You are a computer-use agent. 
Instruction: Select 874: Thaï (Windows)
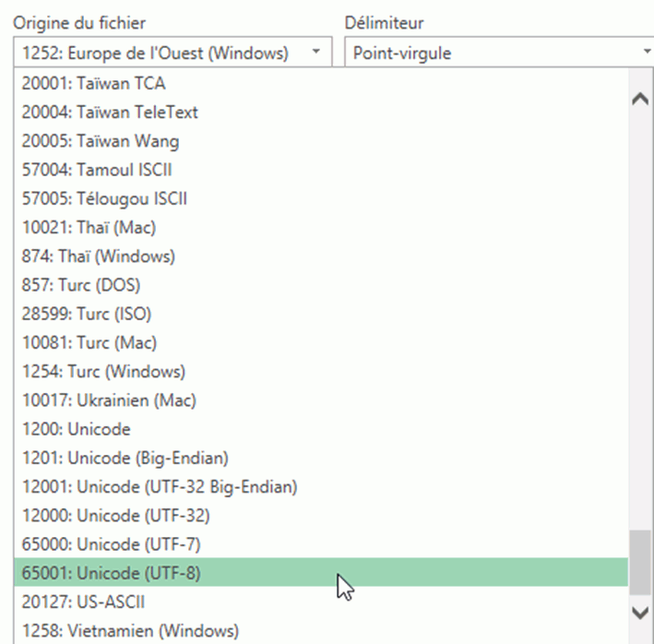[x=98, y=256]
